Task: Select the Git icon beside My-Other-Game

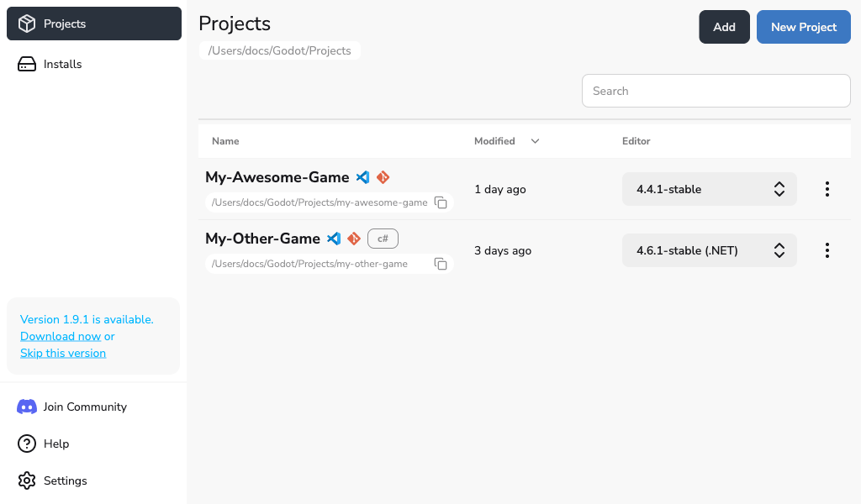Action: click(x=353, y=239)
